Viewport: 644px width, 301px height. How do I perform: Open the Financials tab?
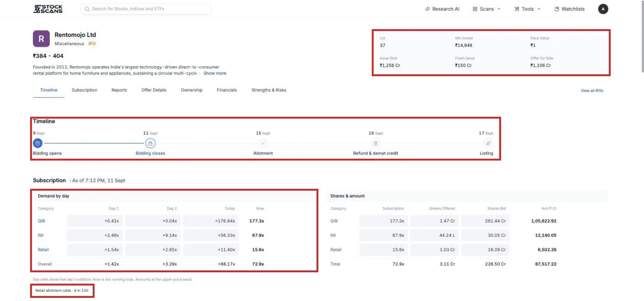point(227,90)
